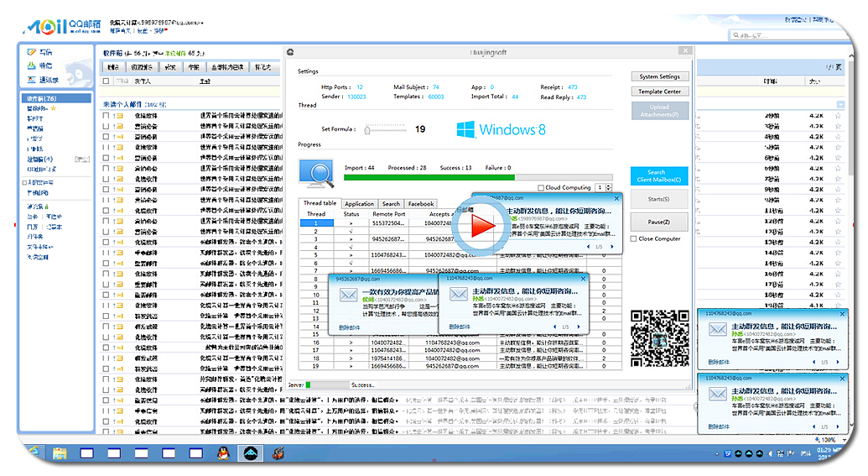Viewport: 868px width, 476px height.
Task: Click the contacts icon in QQ Mail sidebar
Action: 32,80
